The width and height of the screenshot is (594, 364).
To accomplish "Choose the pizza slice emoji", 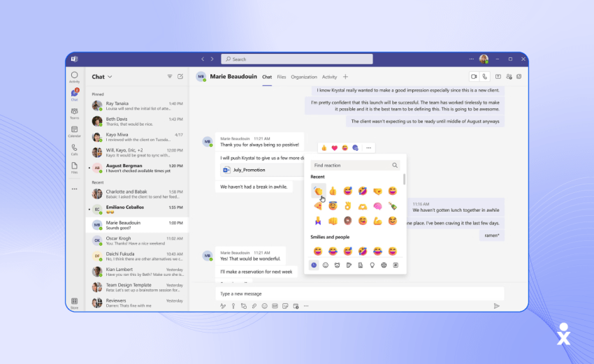I will 318,206.
